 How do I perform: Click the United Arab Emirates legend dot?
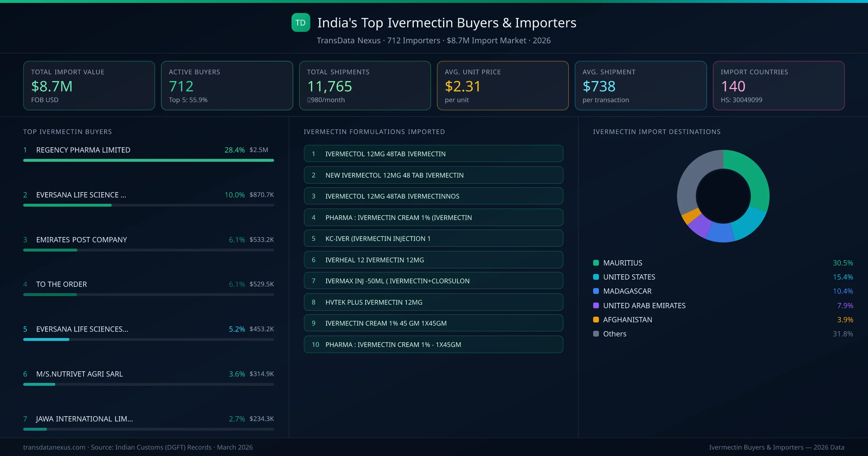point(595,305)
